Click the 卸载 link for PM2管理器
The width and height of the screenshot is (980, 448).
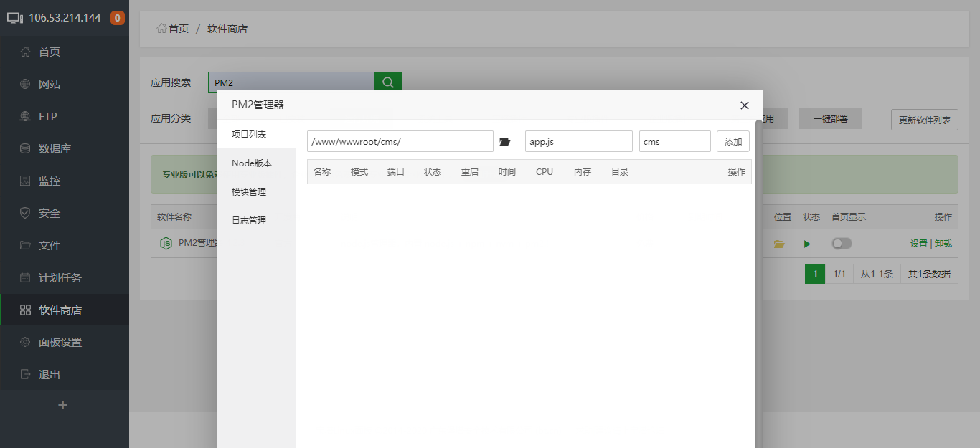tap(943, 244)
